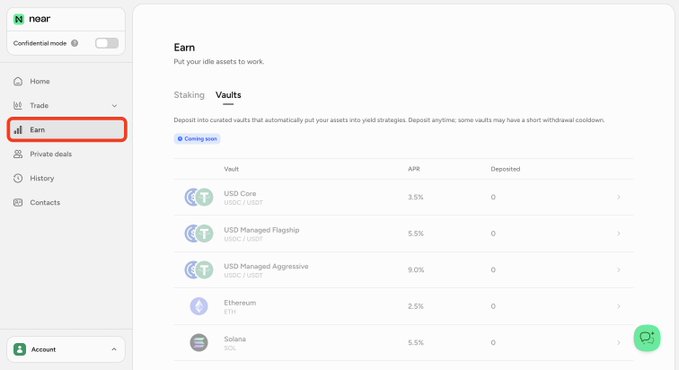Click USD Managed Aggressive coin pair icon

tap(199, 270)
